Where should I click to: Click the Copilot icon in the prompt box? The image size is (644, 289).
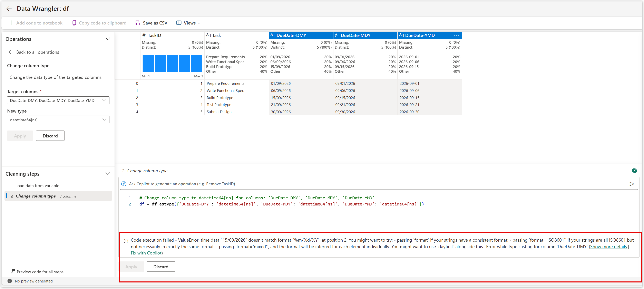(124, 184)
